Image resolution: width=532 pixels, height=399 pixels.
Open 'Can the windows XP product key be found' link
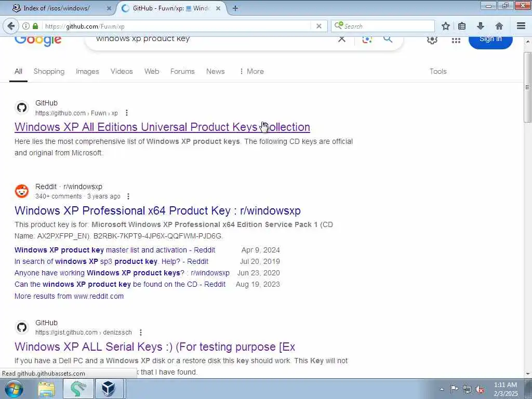click(x=120, y=284)
